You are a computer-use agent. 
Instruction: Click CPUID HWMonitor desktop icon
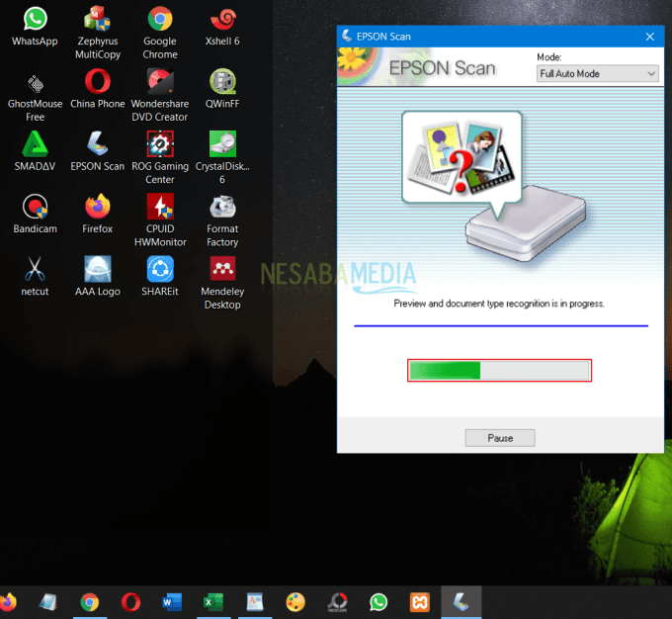click(x=160, y=221)
